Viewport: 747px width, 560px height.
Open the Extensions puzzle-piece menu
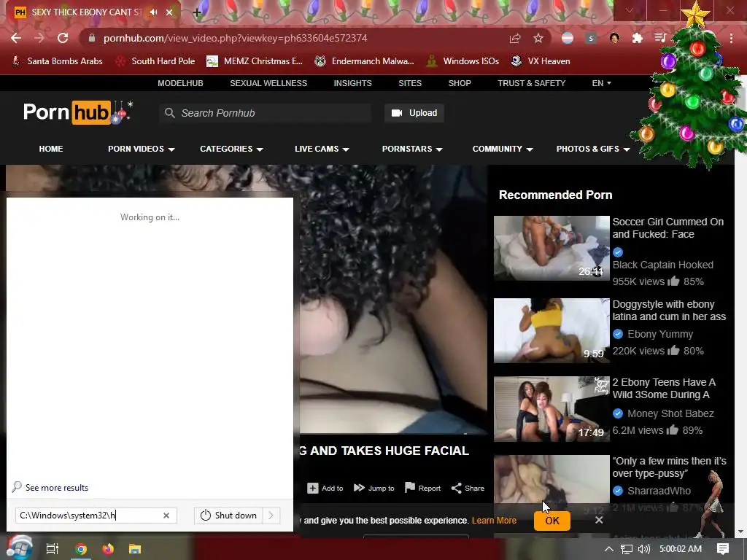[x=638, y=38]
